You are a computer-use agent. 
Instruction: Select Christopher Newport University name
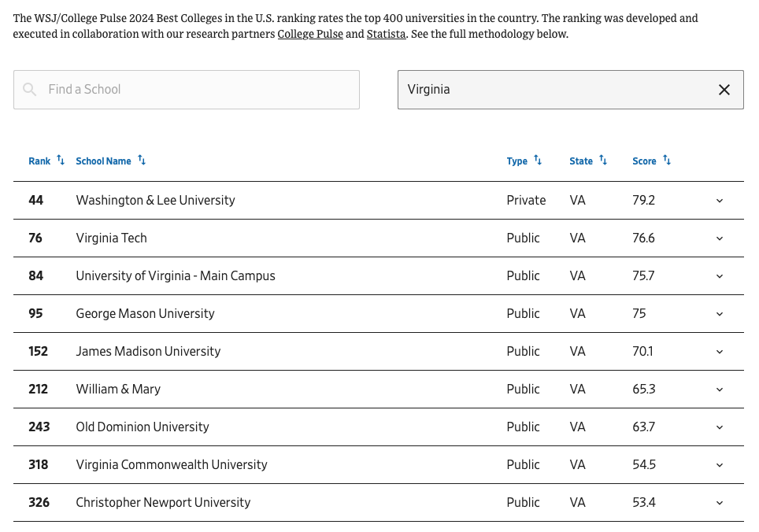[x=163, y=502]
